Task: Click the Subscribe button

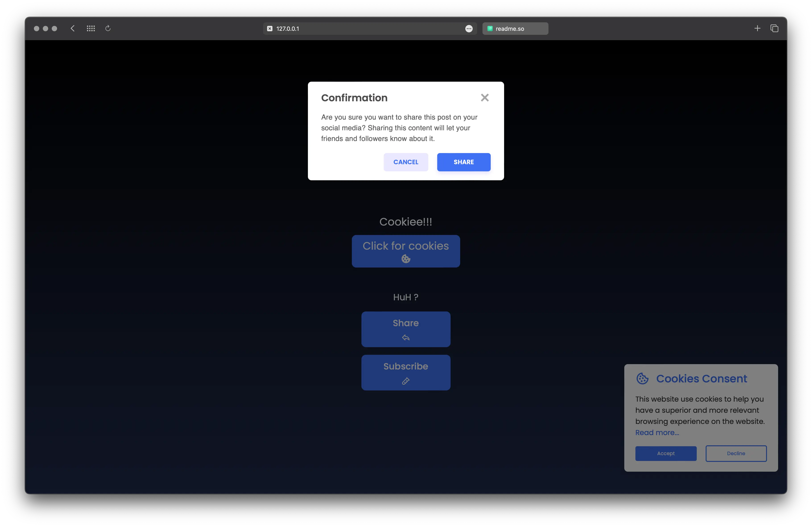Action: 406,372
